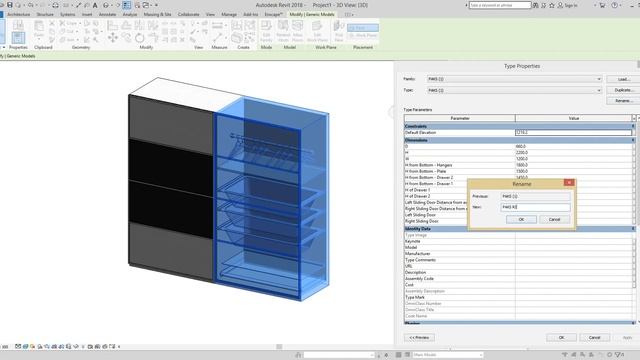Select the Work Plane placement option in ribbon

[363, 36]
